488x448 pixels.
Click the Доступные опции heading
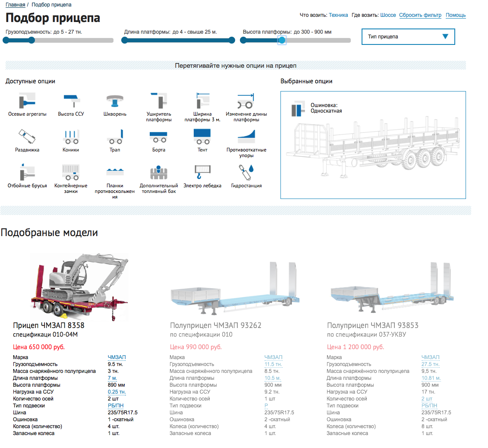pos(30,81)
